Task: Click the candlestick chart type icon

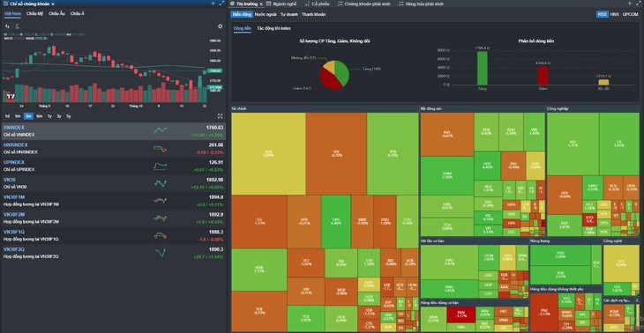Action: click(x=7, y=26)
